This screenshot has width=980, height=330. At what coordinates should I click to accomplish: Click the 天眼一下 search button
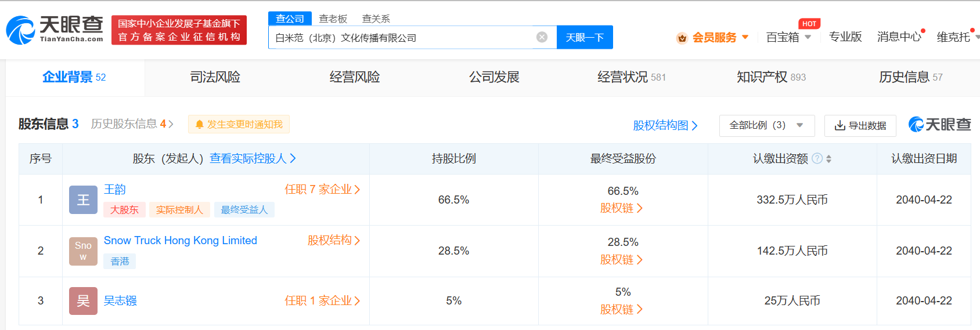[585, 37]
